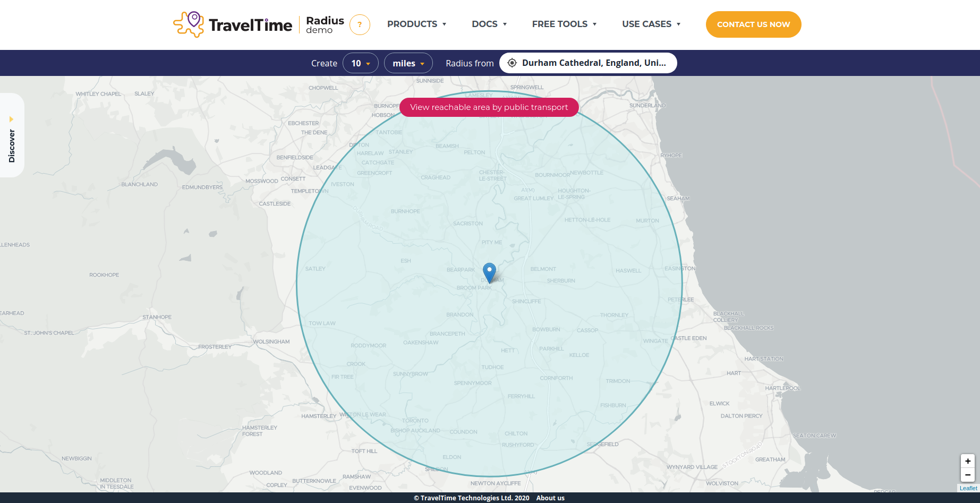Image resolution: width=980 pixels, height=503 pixels.
Task: Click the Radius demo title text
Action: 325,24
